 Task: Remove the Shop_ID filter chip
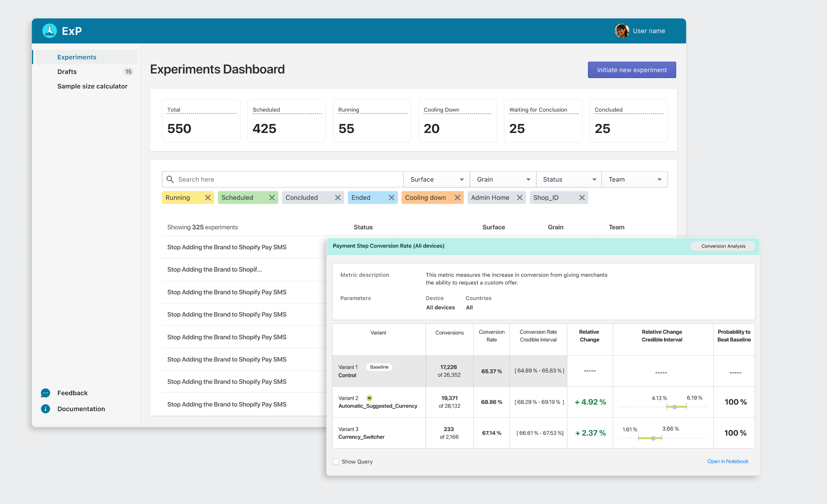pos(582,198)
